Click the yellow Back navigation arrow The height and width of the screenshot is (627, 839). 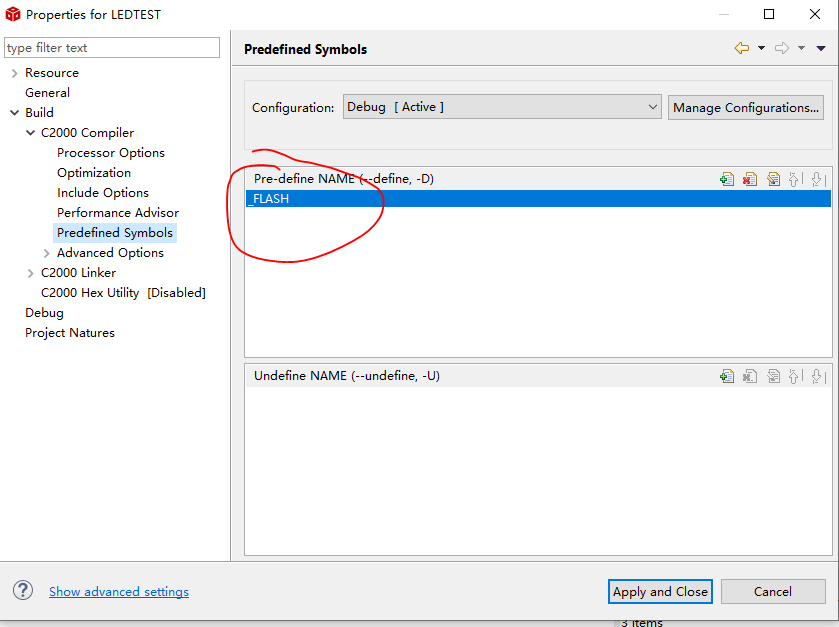point(741,48)
